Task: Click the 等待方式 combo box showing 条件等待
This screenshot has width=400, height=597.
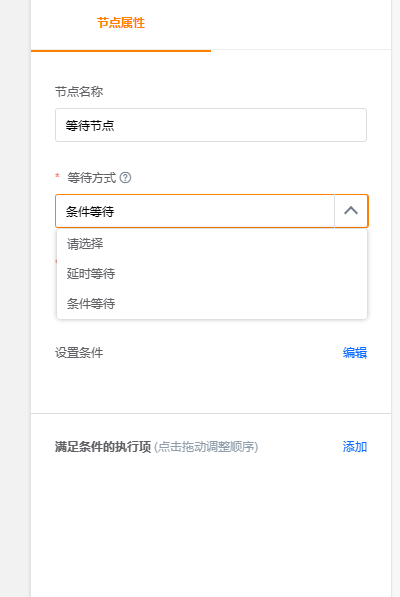Action: coord(211,211)
